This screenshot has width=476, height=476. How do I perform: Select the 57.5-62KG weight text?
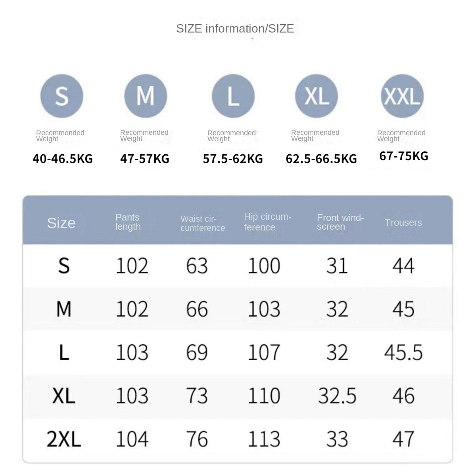coord(233,159)
